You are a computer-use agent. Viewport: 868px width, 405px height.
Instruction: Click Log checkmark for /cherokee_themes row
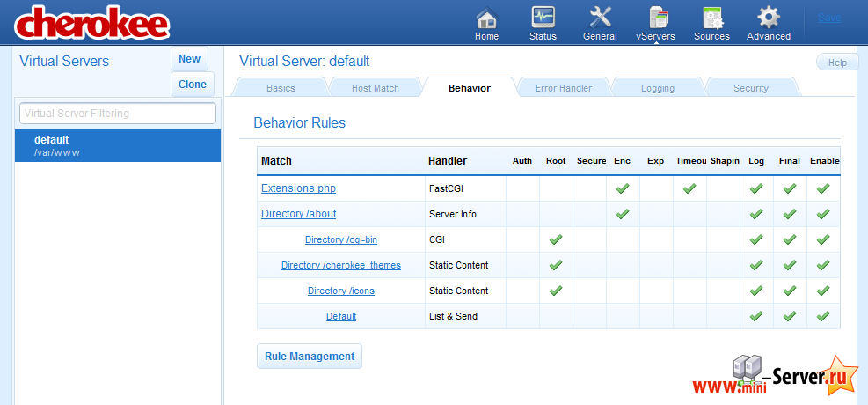coord(756,265)
